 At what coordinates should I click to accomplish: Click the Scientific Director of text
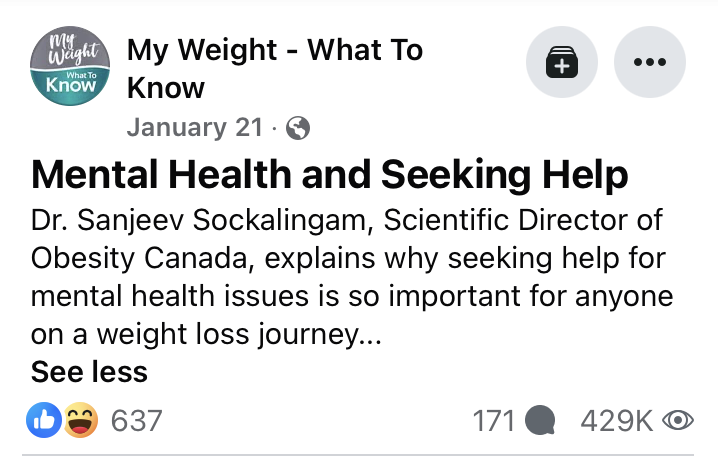pos(522,220)
